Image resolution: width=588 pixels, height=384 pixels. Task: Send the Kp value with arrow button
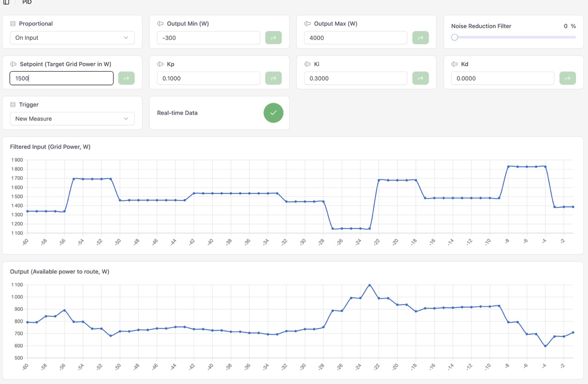273,78
